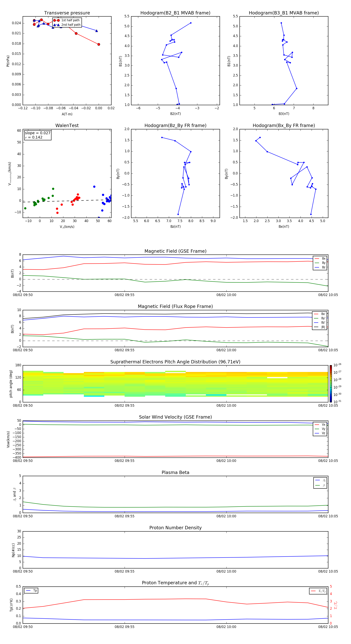Click the 'Vsw(km/s)' y-axis label
351x644 pixels.
coord(8,439)
